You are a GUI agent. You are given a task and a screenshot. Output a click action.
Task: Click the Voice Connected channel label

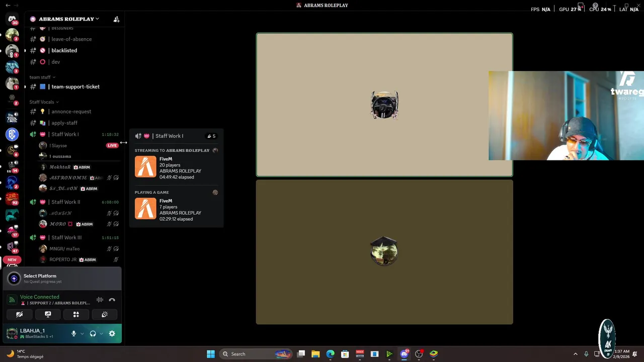(39, 297)
